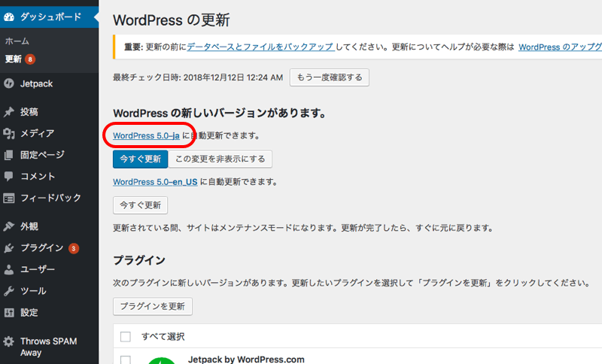602x364 pixels.
Task: Click the Plugins plug icon
Action: [x=9, y=248]
